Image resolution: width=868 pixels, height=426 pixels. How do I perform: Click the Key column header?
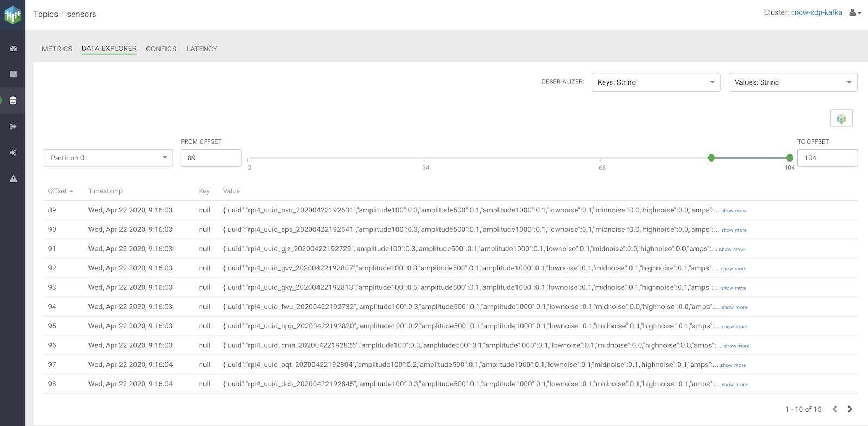204,191
